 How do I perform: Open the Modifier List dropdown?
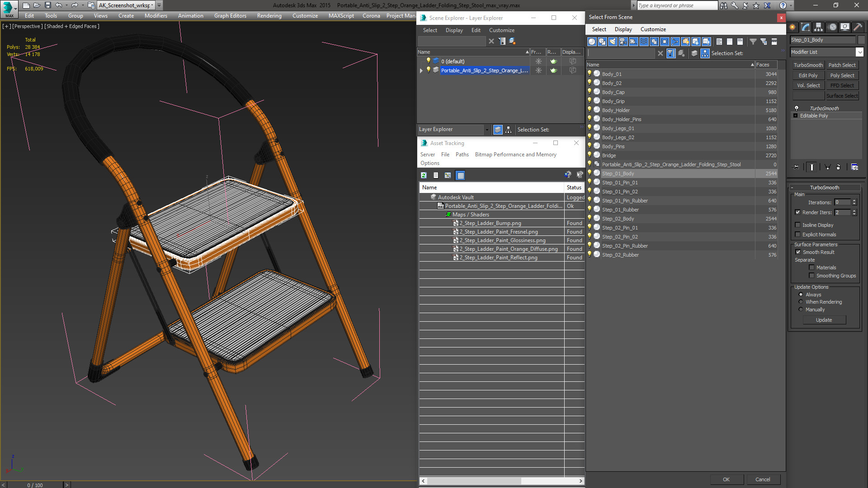[x=859, y=52]
